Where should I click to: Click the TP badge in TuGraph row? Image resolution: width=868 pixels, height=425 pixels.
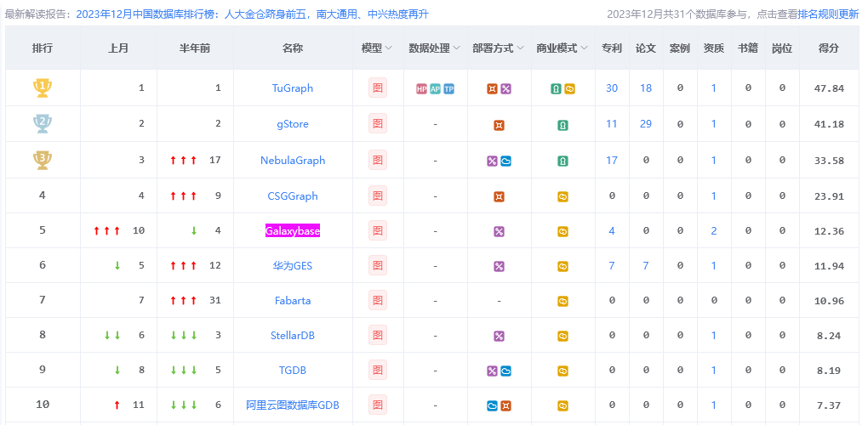tap(448, 89)
